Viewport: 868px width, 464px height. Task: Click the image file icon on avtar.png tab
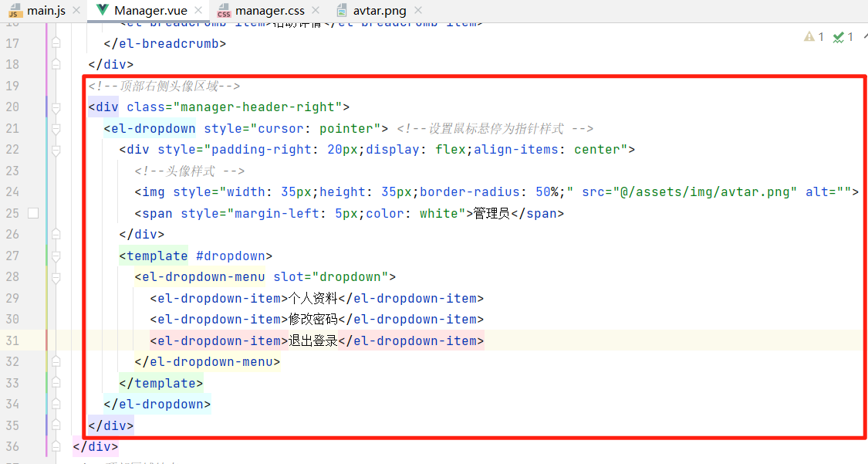[x=342, y=11]
